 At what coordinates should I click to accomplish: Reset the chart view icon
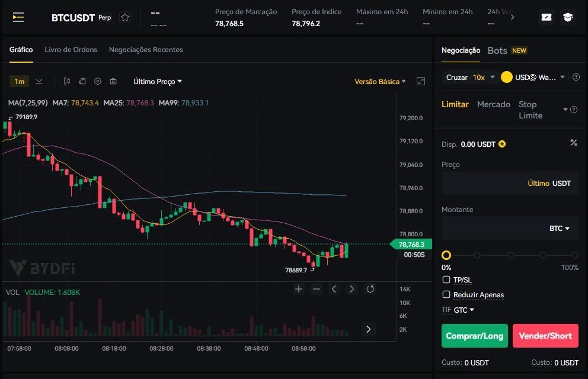[x=370, y=289]
